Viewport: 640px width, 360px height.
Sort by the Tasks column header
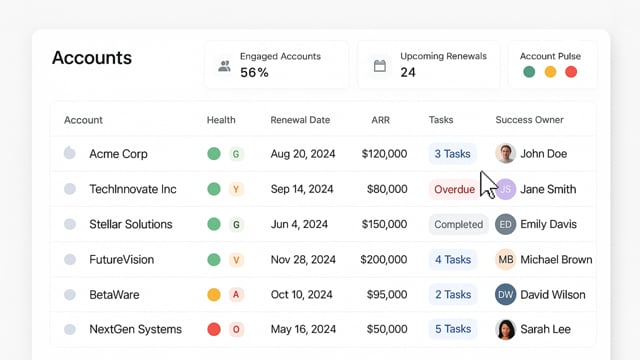click(x=441, y=120)
